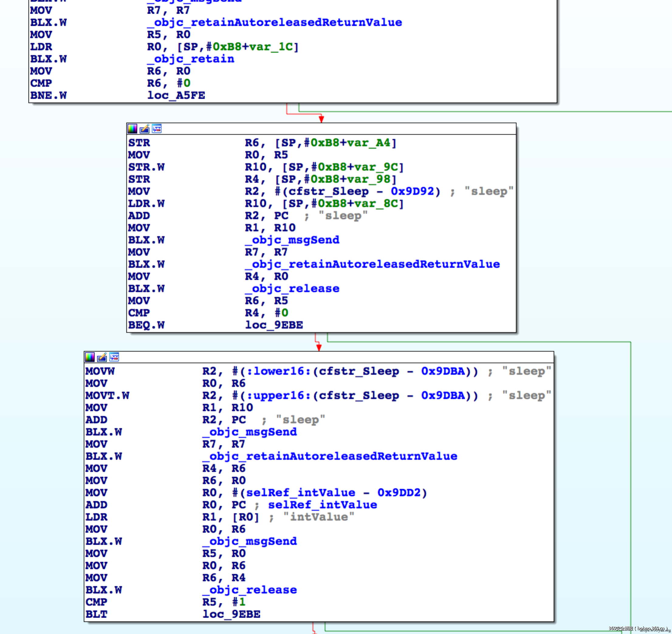Open the _objc_retain call in the top block
The width and height of the screenshot is (672, 634).
click(190, 59)
